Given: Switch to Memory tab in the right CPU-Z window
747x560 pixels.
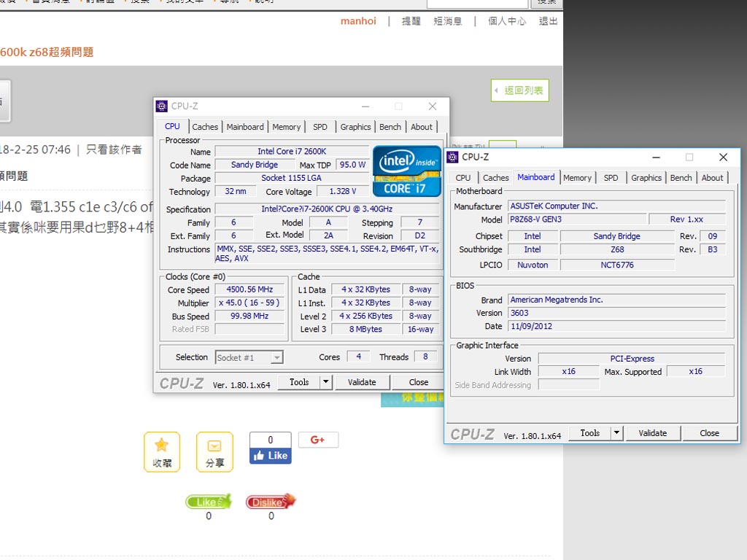Looking at the screenshot, I should (578, 178).
